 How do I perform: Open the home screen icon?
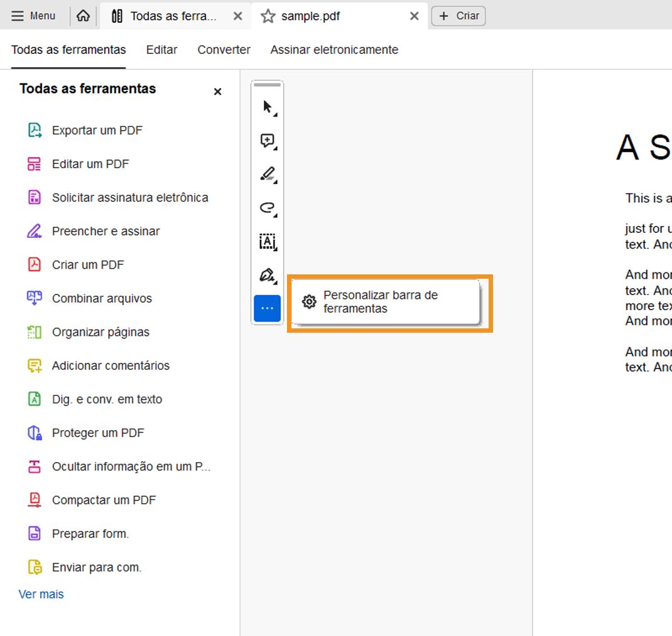pos(83,16)
